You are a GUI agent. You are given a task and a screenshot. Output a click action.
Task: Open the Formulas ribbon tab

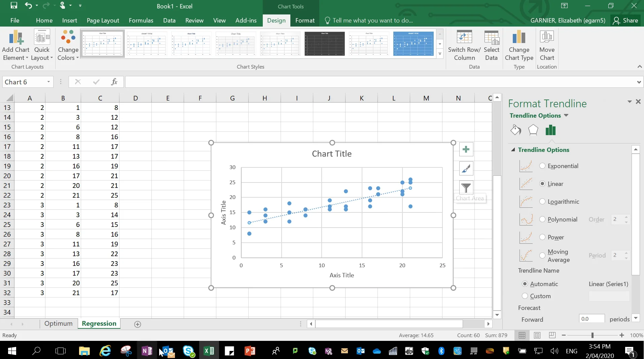click(x=141, y=20)
